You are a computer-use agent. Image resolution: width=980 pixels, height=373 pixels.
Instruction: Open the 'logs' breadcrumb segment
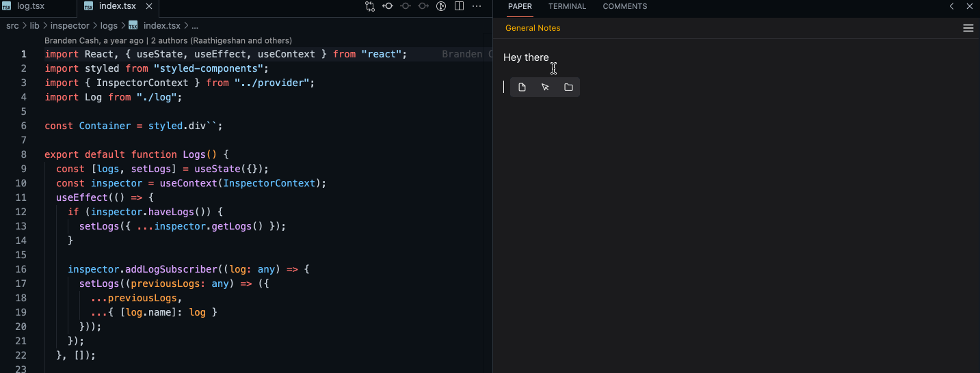(x=109, y=25)
